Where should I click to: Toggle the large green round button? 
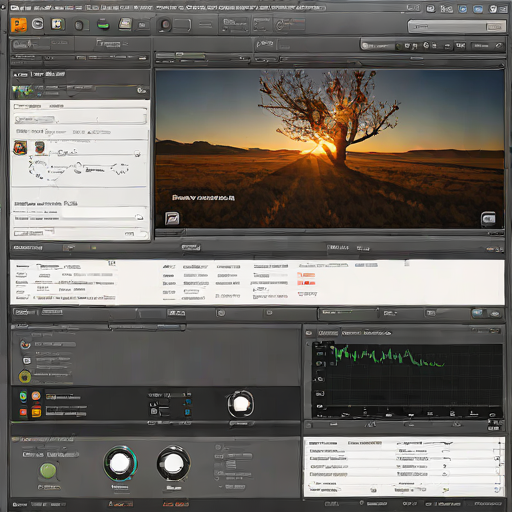(48, 471)
